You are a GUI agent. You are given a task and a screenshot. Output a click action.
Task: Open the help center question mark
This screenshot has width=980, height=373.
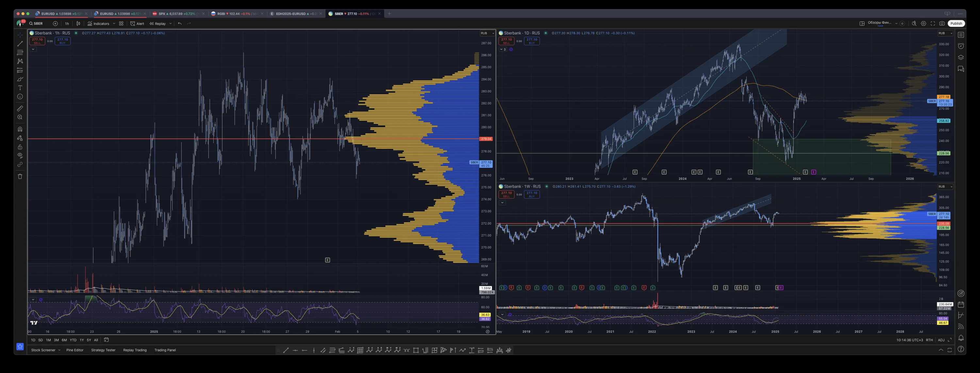[x=961, y=349]
